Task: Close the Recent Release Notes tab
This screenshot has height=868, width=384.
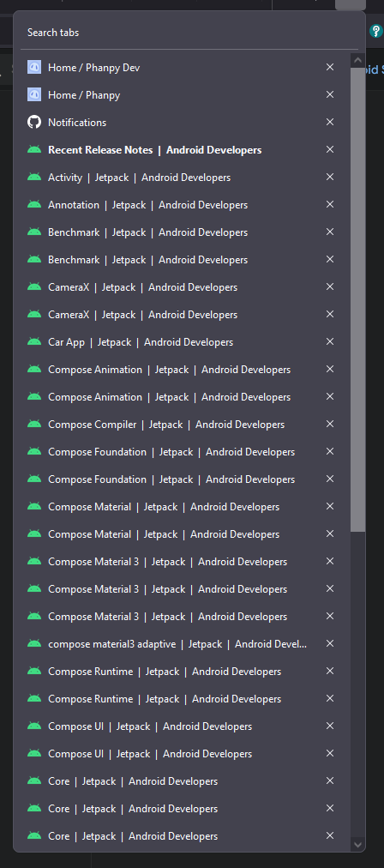Action: click(x=330, y=149)
